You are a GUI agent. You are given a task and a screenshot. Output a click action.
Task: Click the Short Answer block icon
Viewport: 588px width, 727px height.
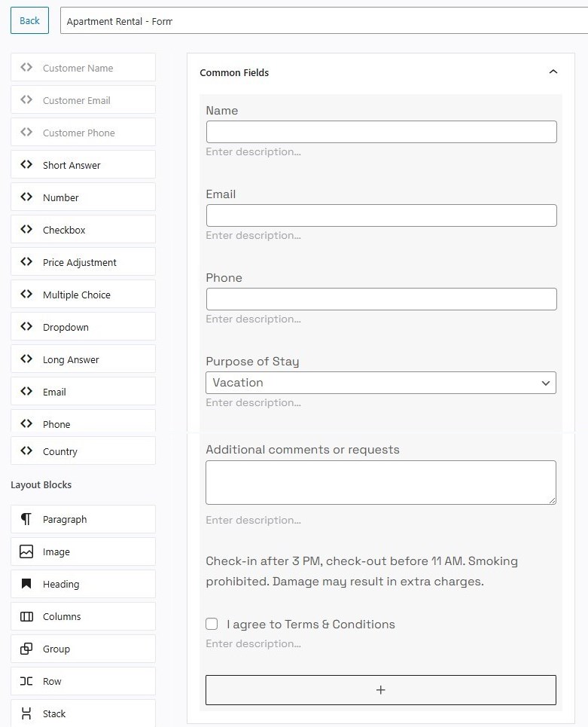(x=26, y=164)
